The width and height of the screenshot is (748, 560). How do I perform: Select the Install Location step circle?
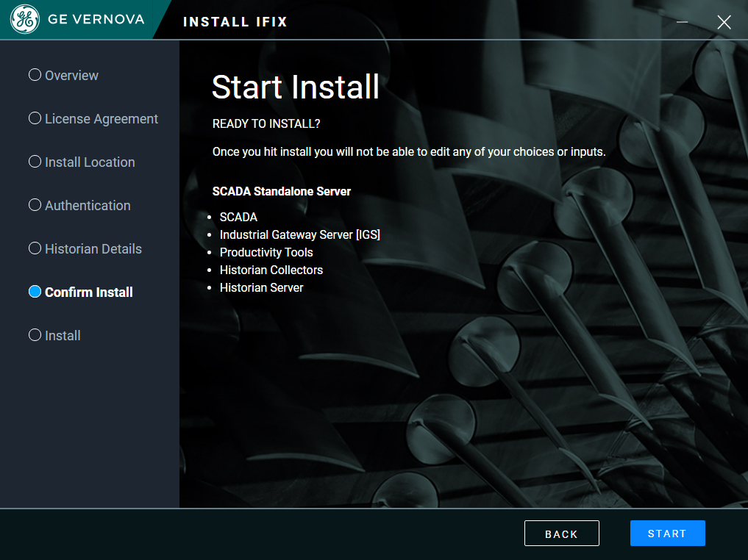(x=35, y=162)
